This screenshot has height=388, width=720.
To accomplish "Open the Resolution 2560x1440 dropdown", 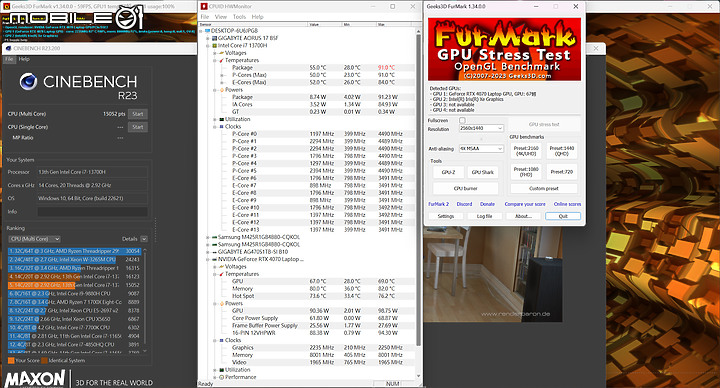I will pos(481,128).
